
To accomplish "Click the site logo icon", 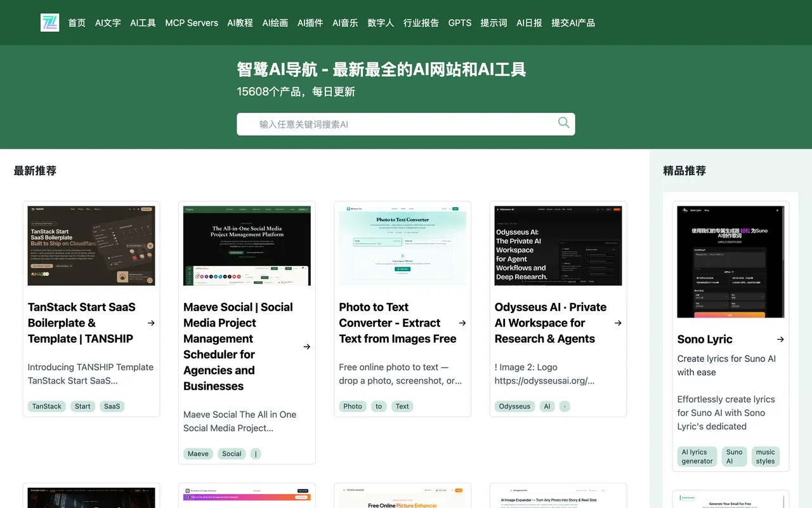I will [49, 23].
